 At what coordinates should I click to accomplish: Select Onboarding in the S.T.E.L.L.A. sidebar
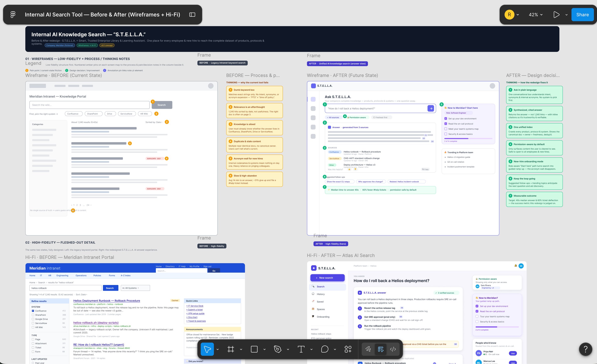coord(328,317)
